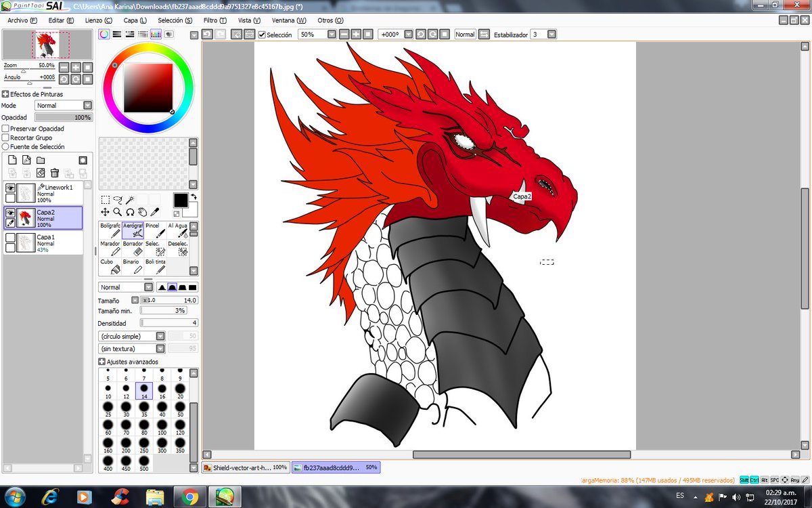Pick the hand pan tool

tap(143, 212)
